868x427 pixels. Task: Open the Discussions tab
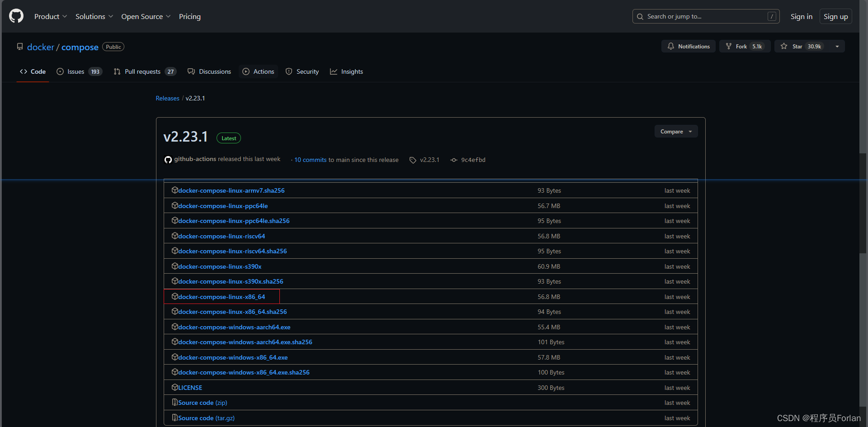pyautogui.click(x=209, y=71)
